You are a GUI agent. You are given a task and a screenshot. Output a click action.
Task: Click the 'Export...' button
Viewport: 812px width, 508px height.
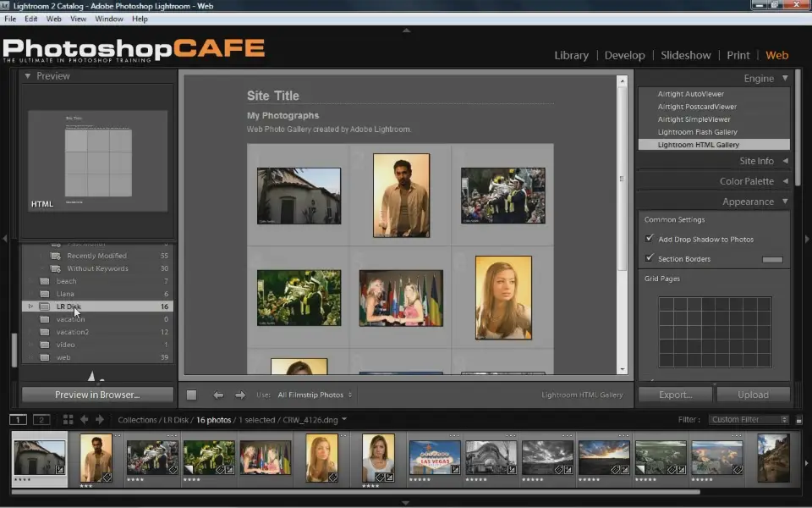[x=675, y=394]
